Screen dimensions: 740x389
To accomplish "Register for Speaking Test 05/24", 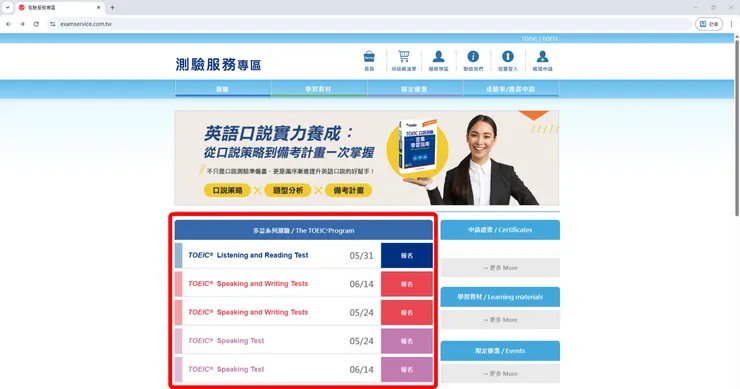I will point(407,341).
